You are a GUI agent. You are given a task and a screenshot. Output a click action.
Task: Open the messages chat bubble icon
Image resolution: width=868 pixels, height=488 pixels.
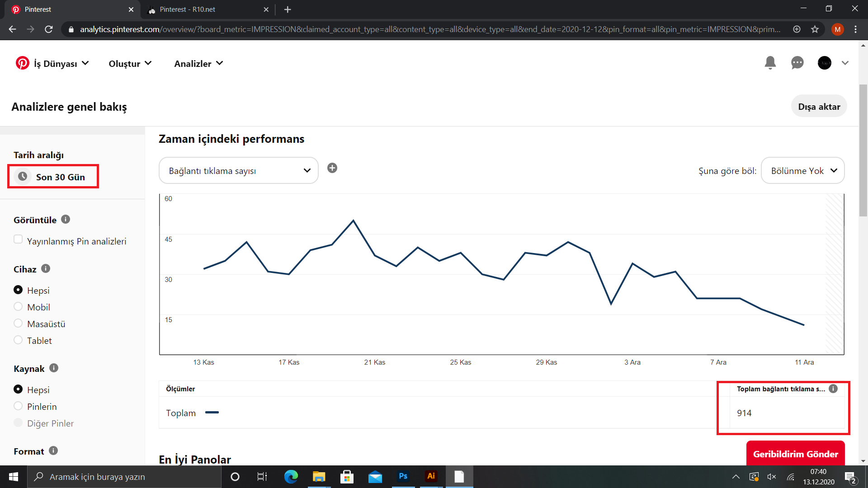[797, 63]
